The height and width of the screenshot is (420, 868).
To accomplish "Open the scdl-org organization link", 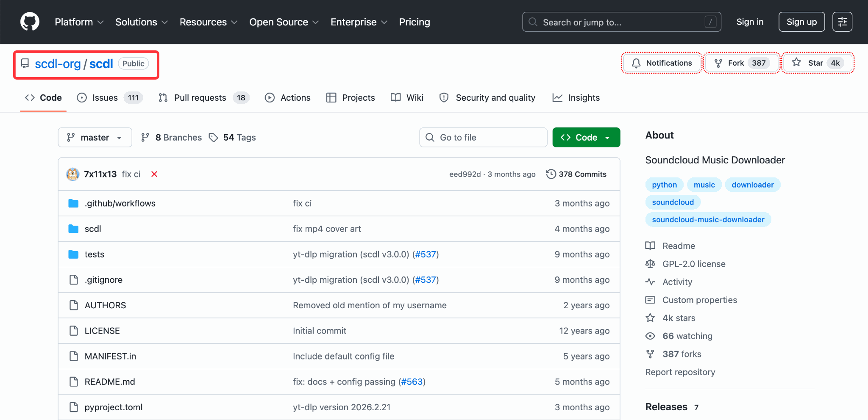I will 58,64.
